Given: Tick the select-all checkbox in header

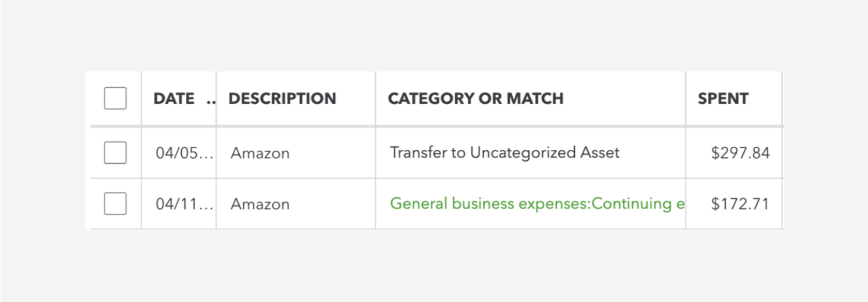Looking at the screenshot, I should (x=115, y=98).
